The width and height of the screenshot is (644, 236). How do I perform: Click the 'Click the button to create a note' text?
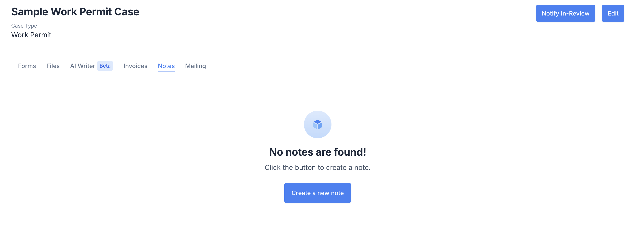click(x=317, y=167)
